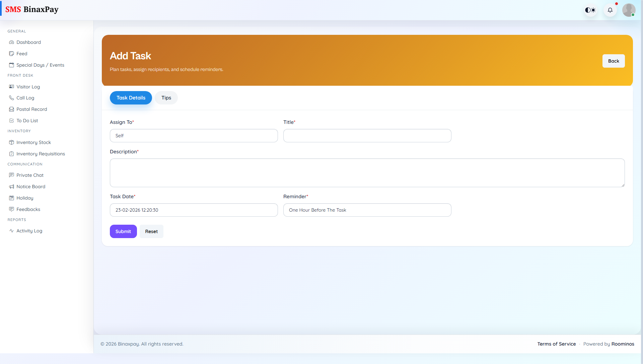Open the Call Log page
The height and width of the screenshot is (364, 643).
pyautogui.click(x=25, y=98)
